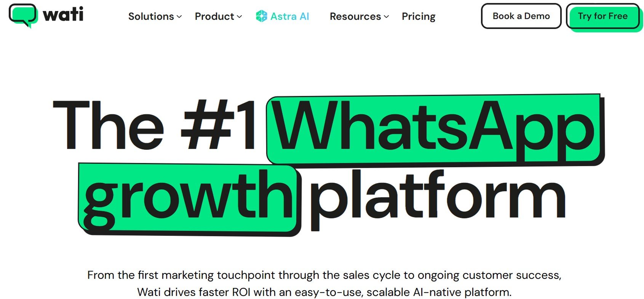The image size is (644, 299).
Task: Expand the chevron beside Resources
Action: [387, 17]
